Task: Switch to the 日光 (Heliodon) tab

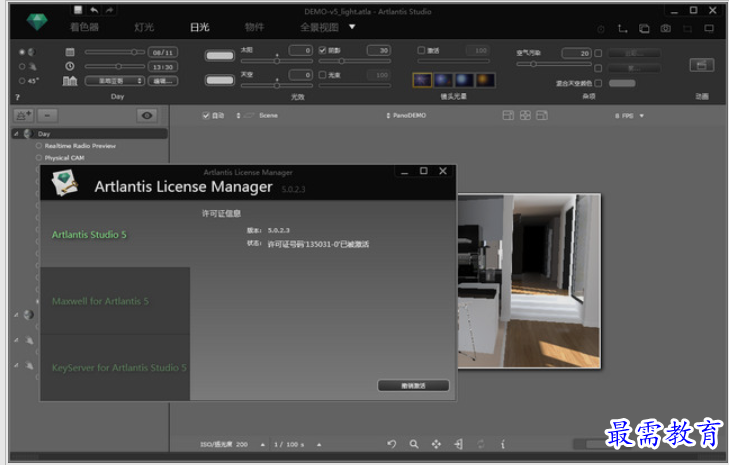Action: 199,27
